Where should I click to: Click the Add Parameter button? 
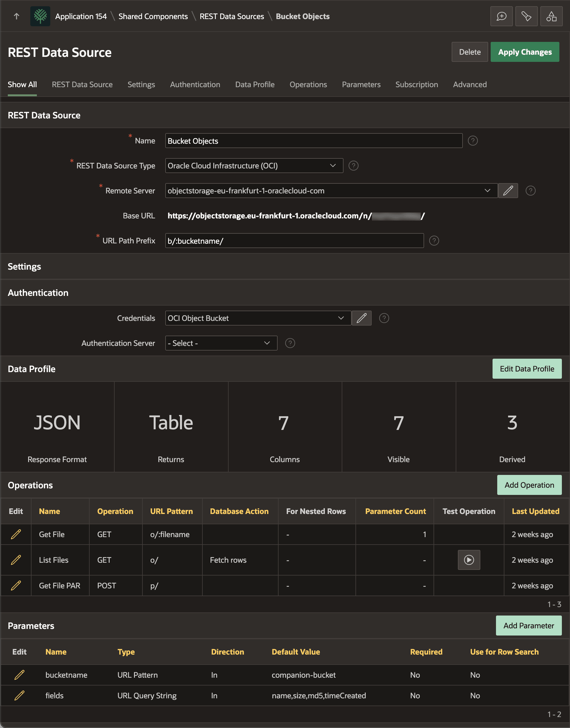529,626
